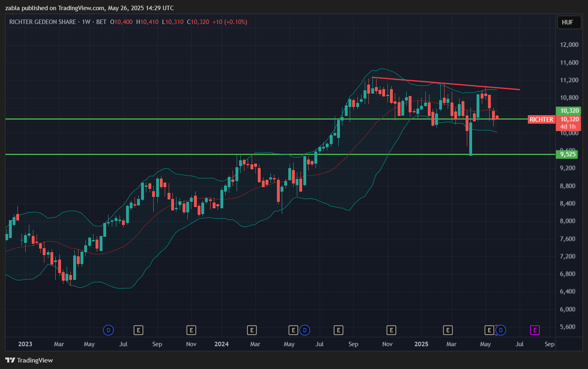Select the high value H10,410
The image size is (588, 369).
click(x=147, y=22)
